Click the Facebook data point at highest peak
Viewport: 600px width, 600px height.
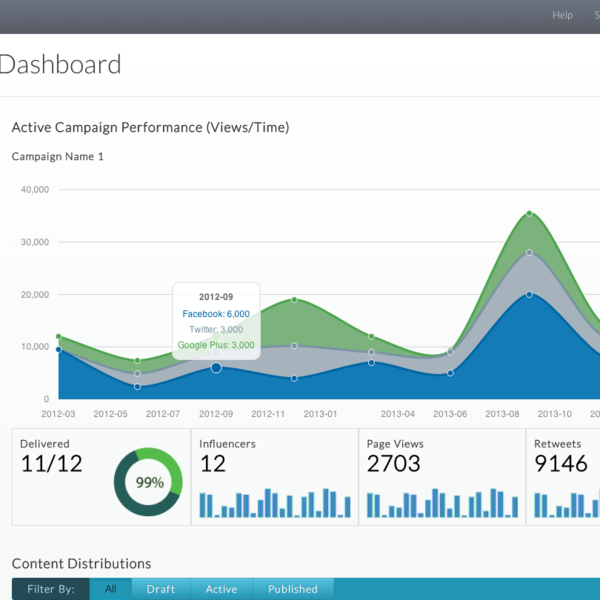click(x=529, y=294)
